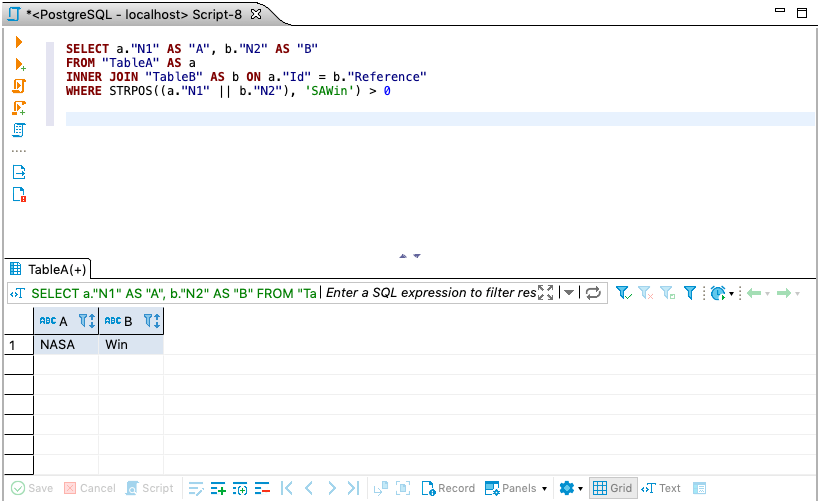Toggle the side panel icon after Text
Image resolution: width=818 pixels, height=501 pixels.
(700, 488)
